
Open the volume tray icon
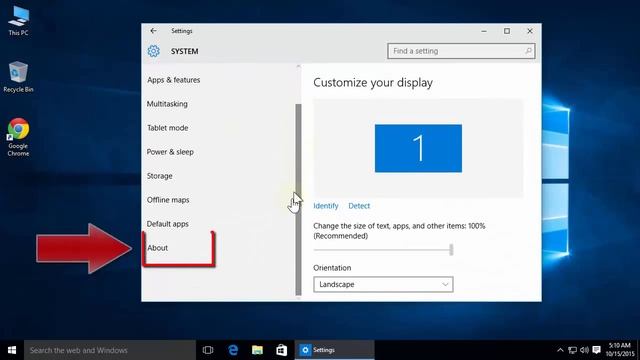click(584, 350)
